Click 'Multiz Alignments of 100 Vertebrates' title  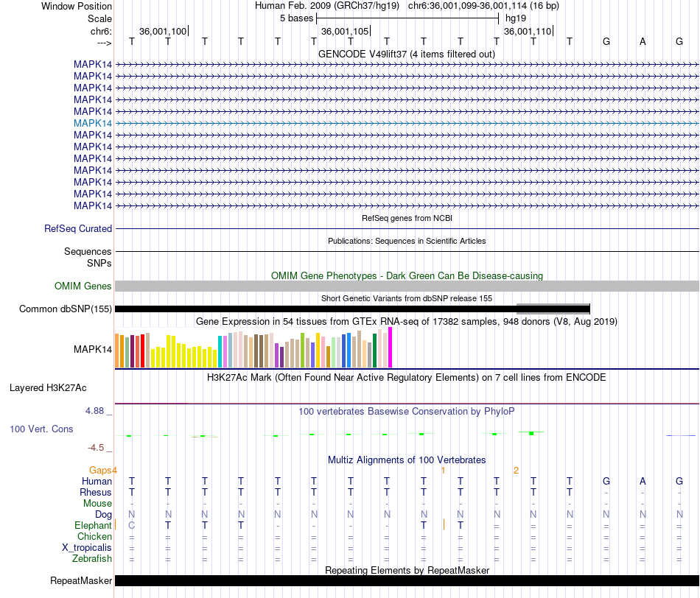pos(407,460)
